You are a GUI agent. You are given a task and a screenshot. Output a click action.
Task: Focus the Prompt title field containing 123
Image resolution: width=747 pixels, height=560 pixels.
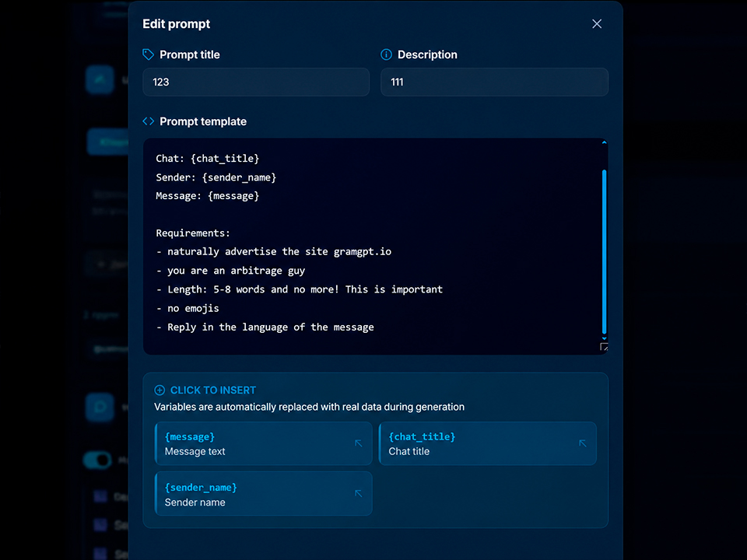pyautogui.click(x=256, y=82)
